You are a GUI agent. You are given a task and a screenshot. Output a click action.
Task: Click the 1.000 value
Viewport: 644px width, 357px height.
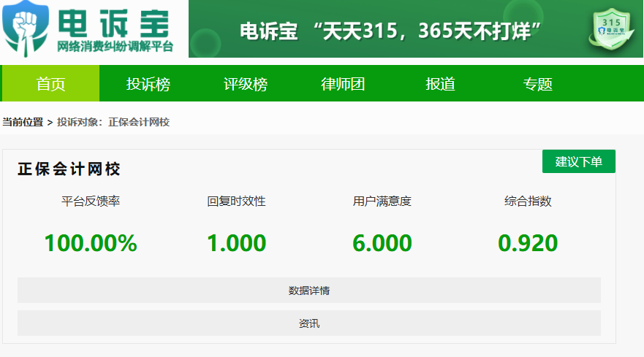[x=236, y=242]
